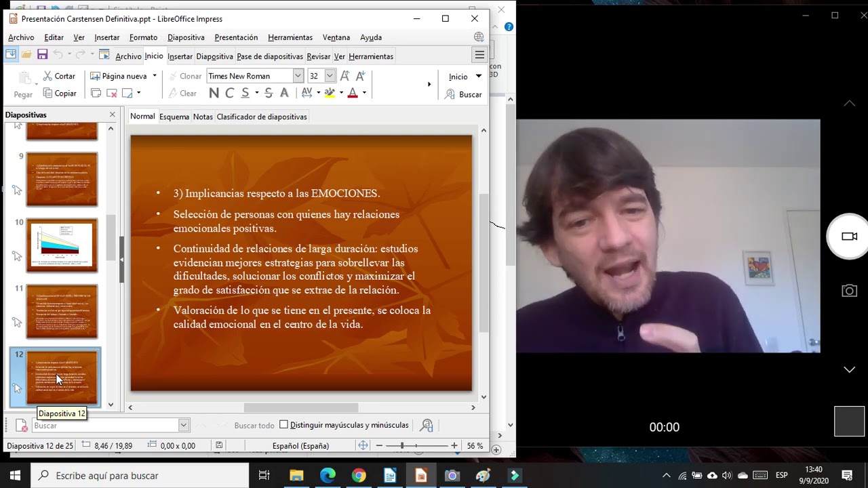Close the find toolbar icon
This screenshot has width=868, height=488.
pyautogui.click(x=21, y=426)
